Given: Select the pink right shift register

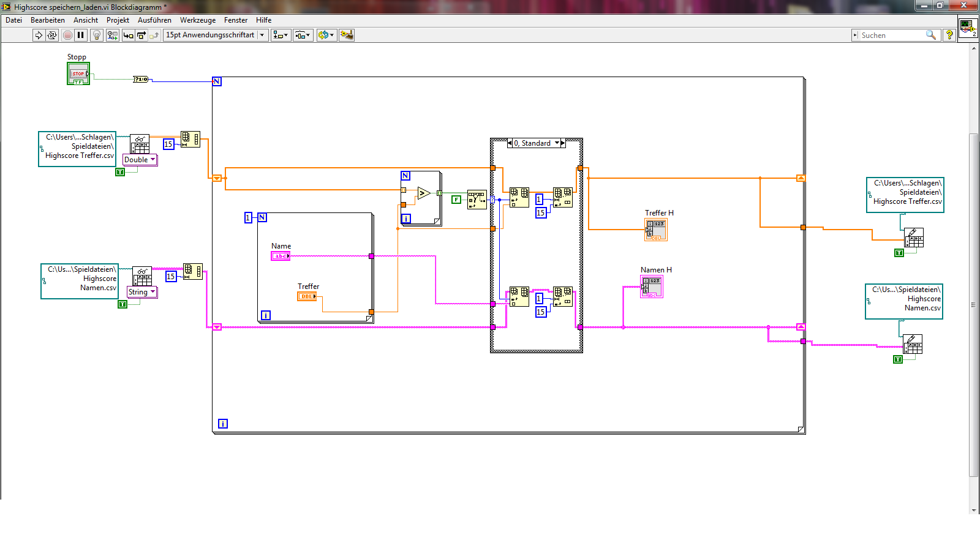Looking at the screenshot, I should click(x=801, y=327).
